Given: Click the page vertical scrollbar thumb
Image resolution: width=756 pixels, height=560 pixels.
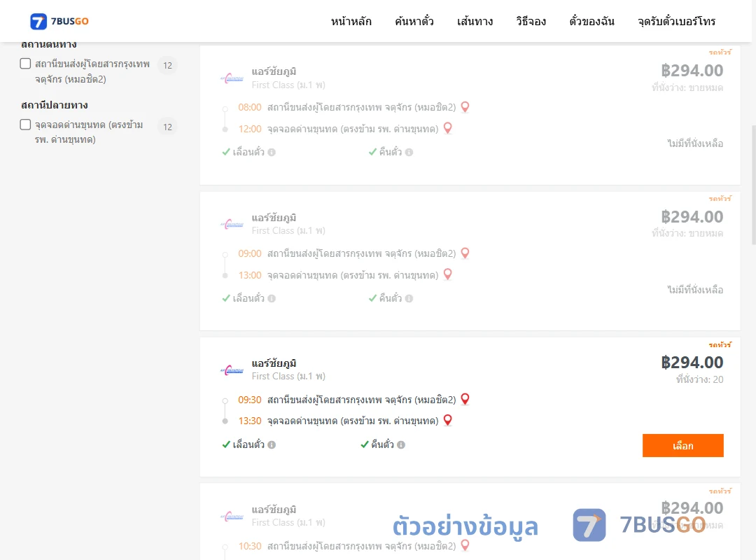Looking at the screenshot, I should tap(753, 185).
